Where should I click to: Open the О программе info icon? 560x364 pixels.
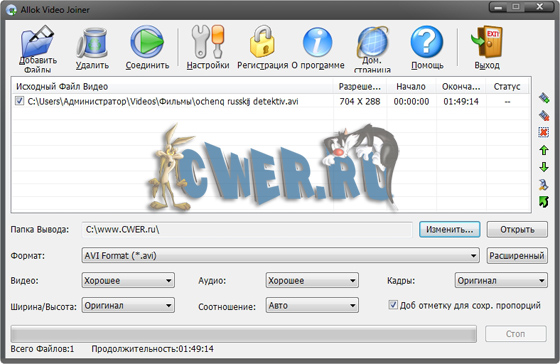[318, 42]
